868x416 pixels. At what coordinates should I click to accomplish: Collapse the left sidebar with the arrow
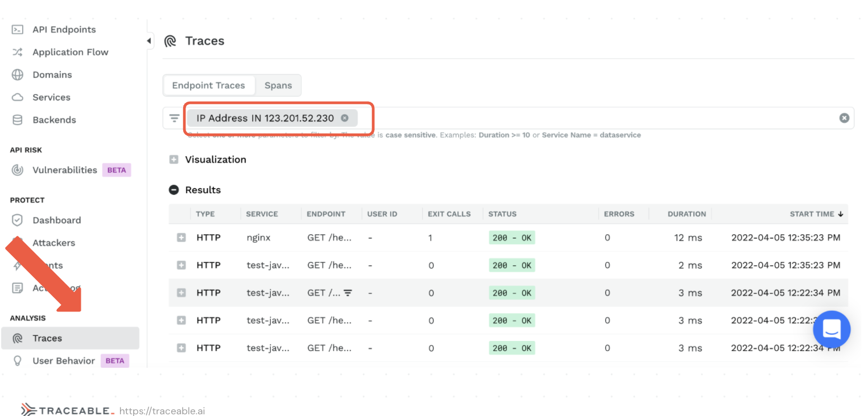149,41
